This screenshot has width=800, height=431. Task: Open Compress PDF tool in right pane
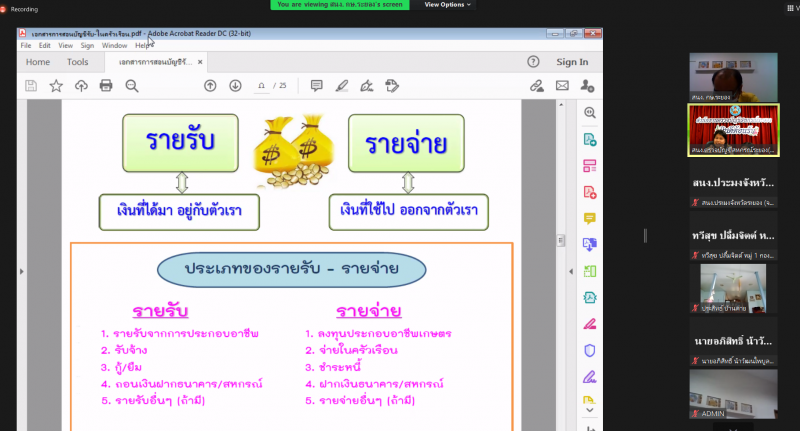pos(590,298)
